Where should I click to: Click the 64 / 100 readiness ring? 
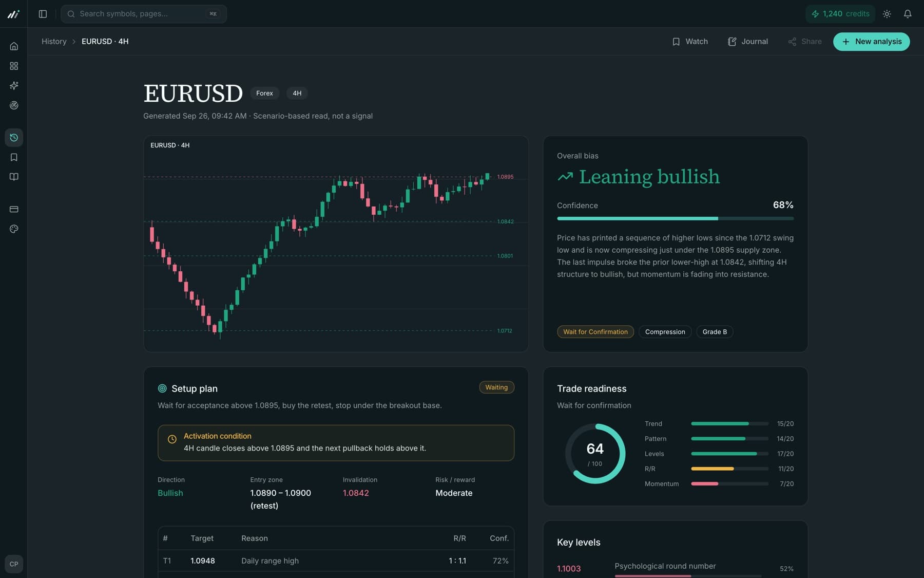click(595, 454)
